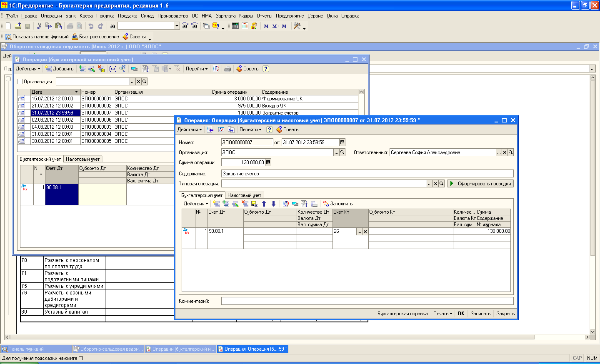Click sort arrow in Дата column header
Screen dimensions: 600x364
point(76,92)
